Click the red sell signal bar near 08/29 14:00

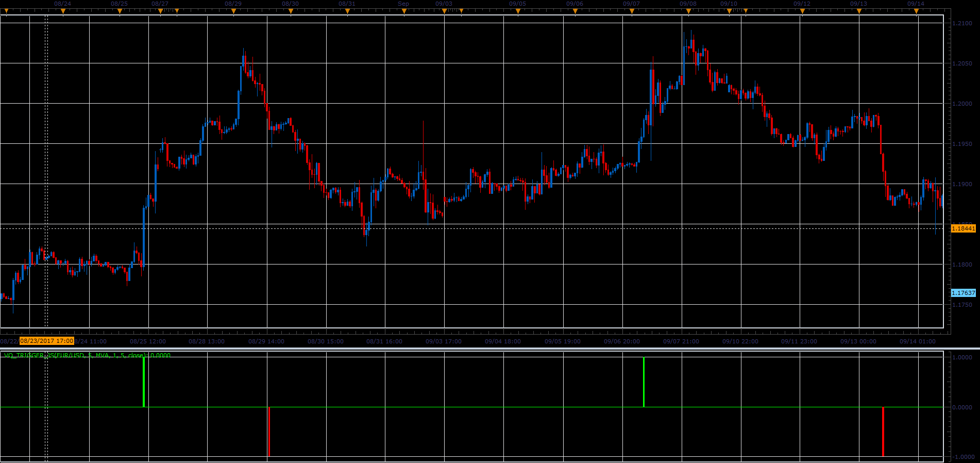pyautogui.click(x=269, y=432)
